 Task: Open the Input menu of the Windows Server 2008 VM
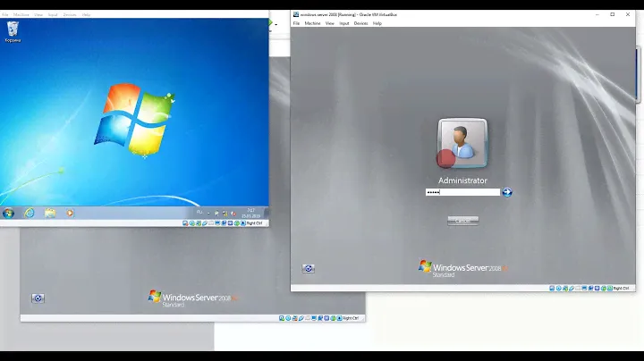344,23
